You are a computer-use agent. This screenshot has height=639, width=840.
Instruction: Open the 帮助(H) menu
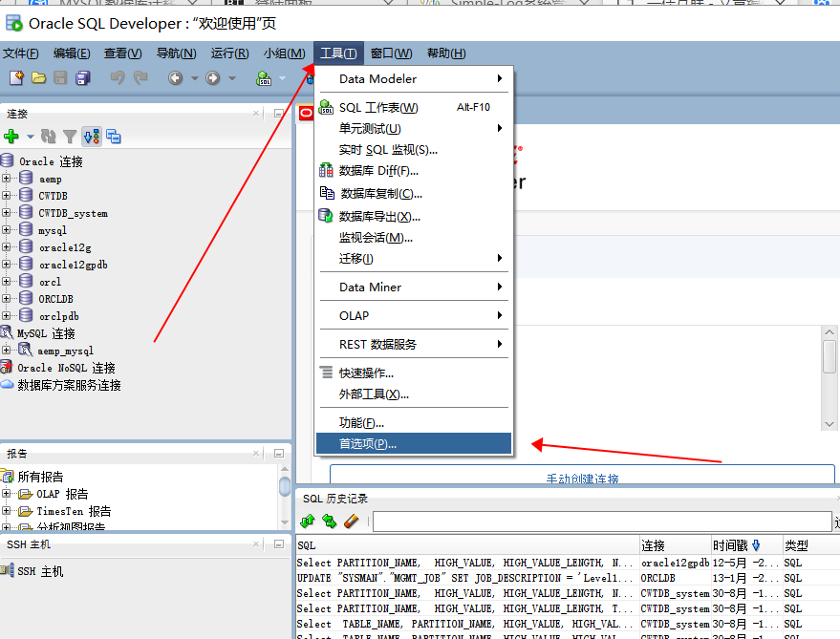446,53
